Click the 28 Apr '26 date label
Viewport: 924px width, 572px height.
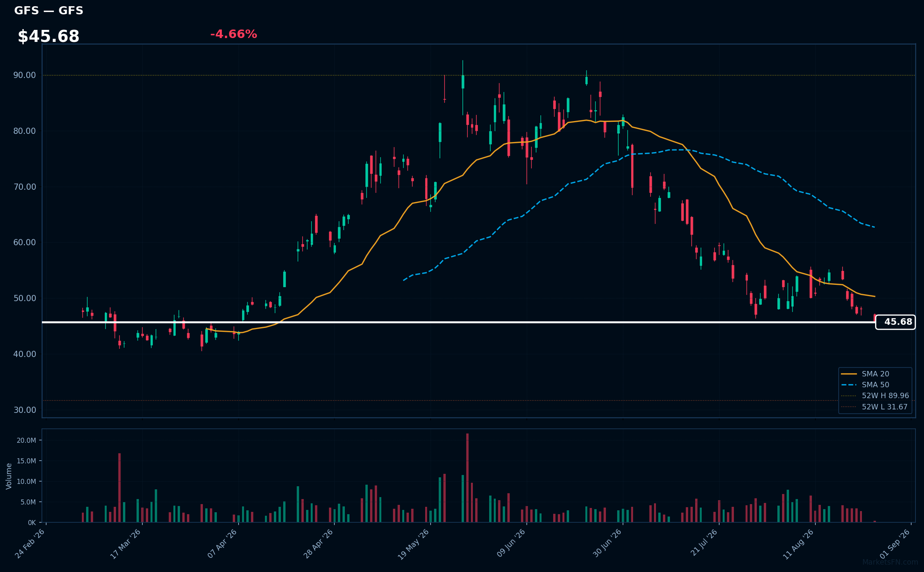click(x=318, y=544)
